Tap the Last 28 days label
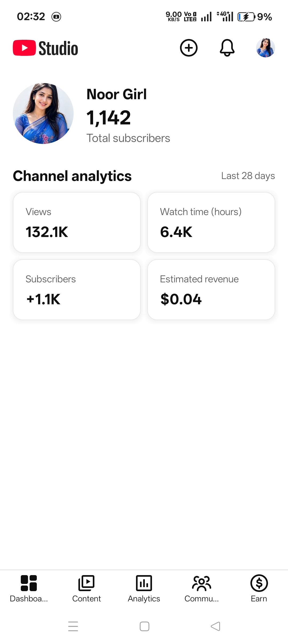Screen dimensions: 288x644 (248, 176)
